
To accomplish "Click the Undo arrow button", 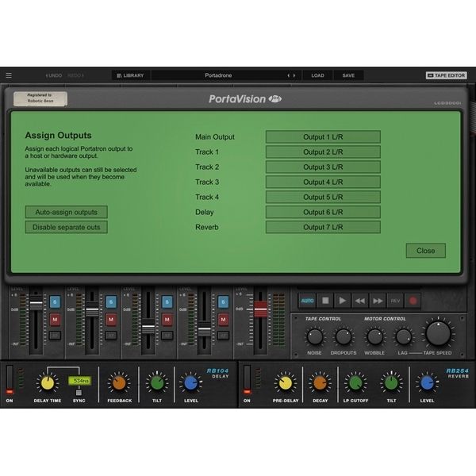I will pyautogui.click(x=54, y=75).
